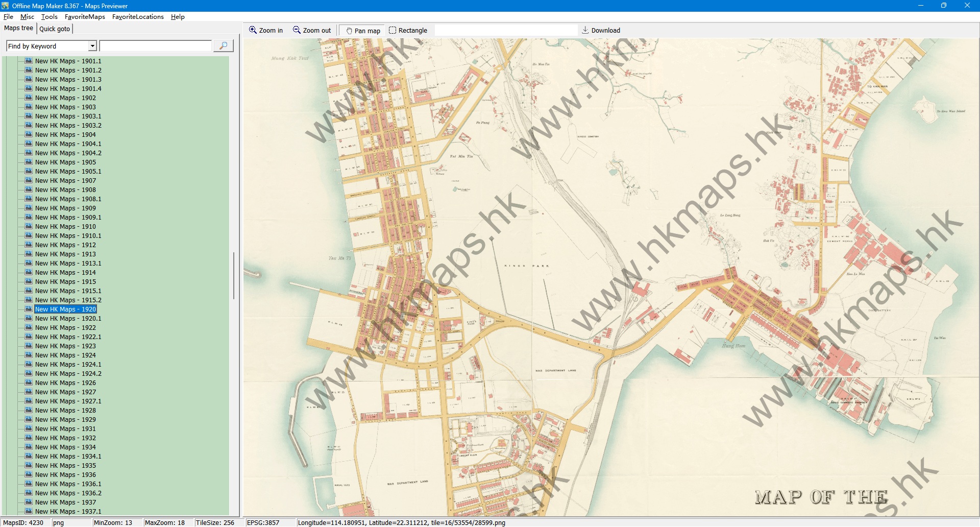Activate the Rectangle selection tool
Screen dimensions: 980x527
click(408, 31)
